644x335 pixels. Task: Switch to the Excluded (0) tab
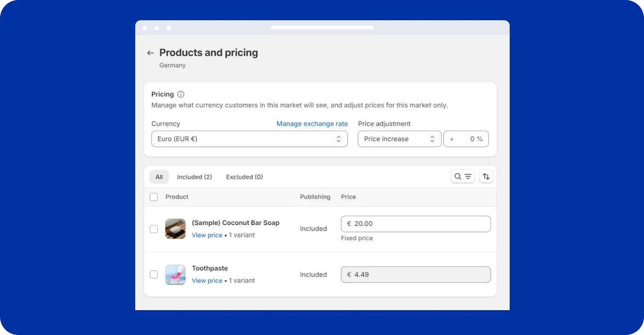click(x=244, y=177)
